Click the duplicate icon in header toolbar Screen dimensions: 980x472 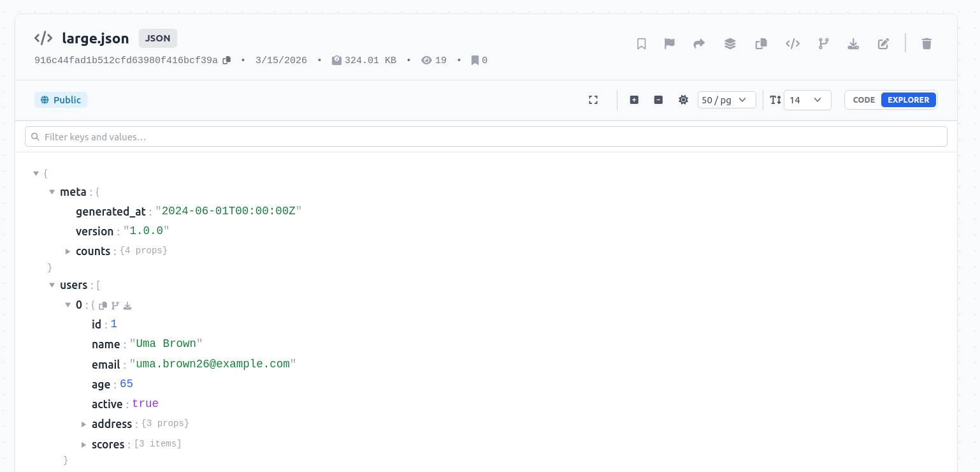[x=761, y=43]
